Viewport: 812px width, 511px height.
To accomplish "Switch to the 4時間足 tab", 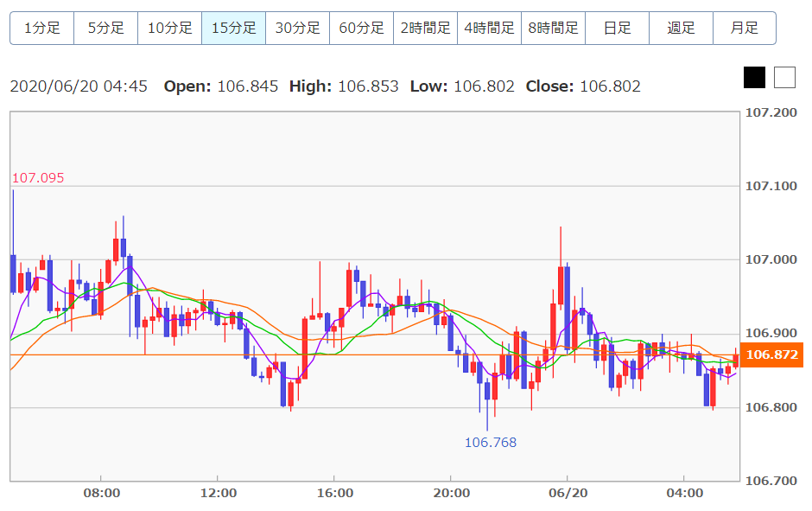I will coord(490,28).
